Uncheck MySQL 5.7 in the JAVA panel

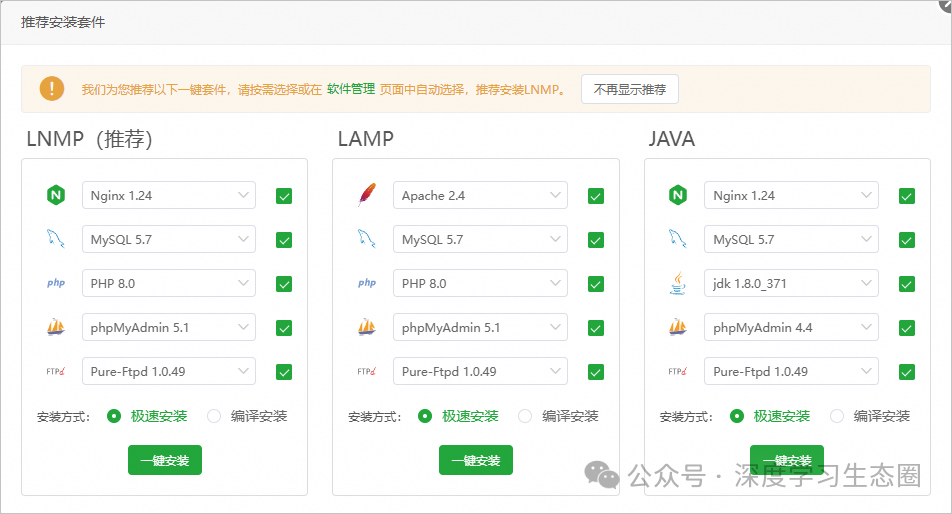(x=907, y=240)
